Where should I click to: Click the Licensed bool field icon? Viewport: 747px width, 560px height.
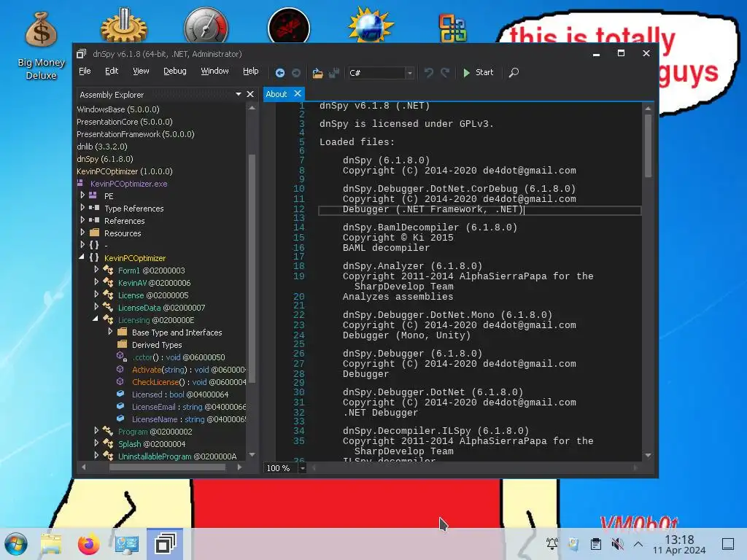tap(120, 394)
